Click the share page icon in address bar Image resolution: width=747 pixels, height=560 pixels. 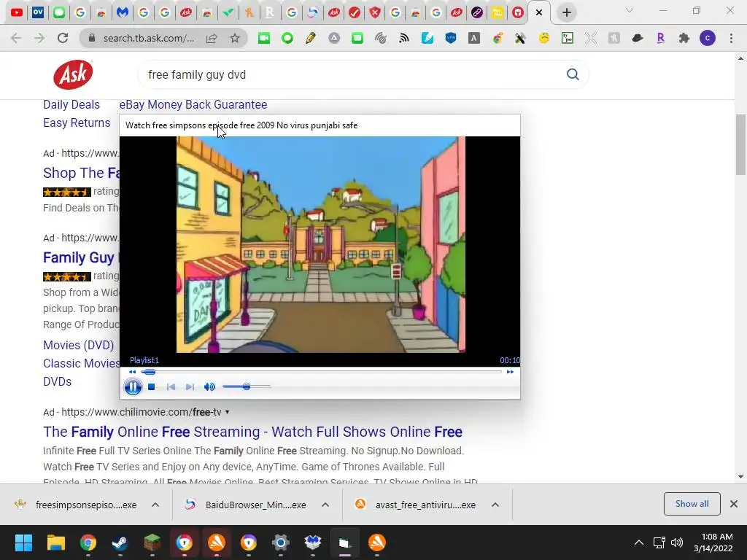(x=212, y=38)
